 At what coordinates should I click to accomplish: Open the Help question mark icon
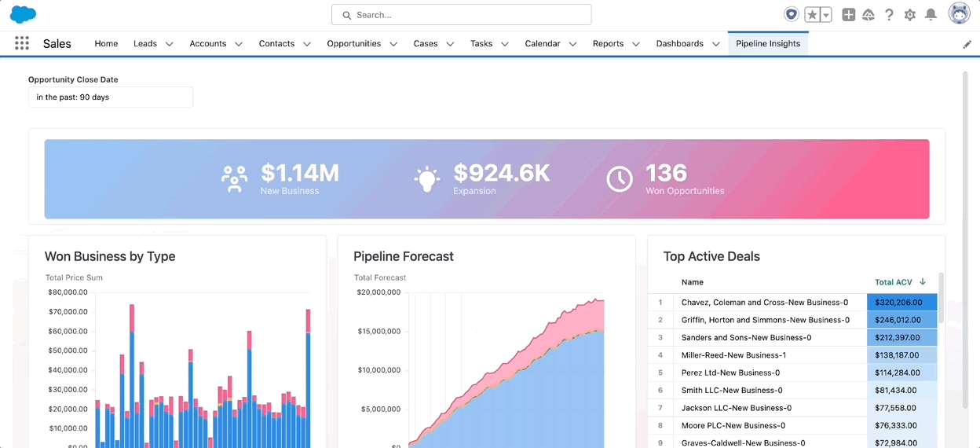[x=889, y=15]
